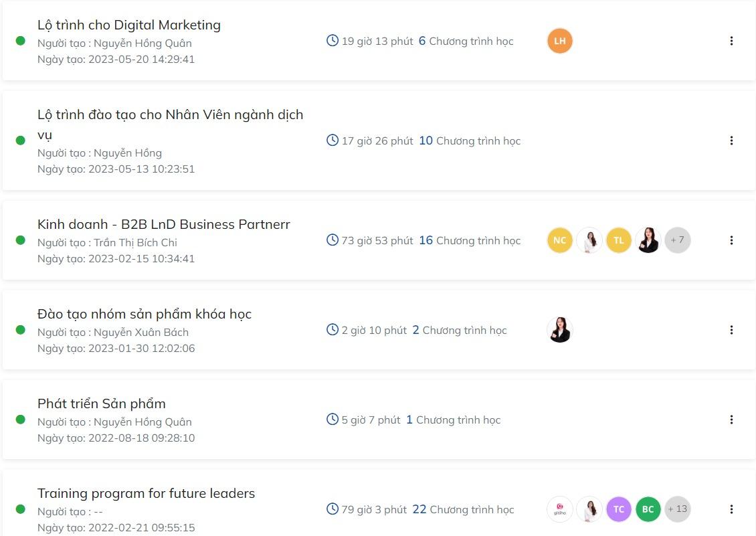Click the LH orange avatar
This screenshot has width=756, height=536.
[560, 41]
